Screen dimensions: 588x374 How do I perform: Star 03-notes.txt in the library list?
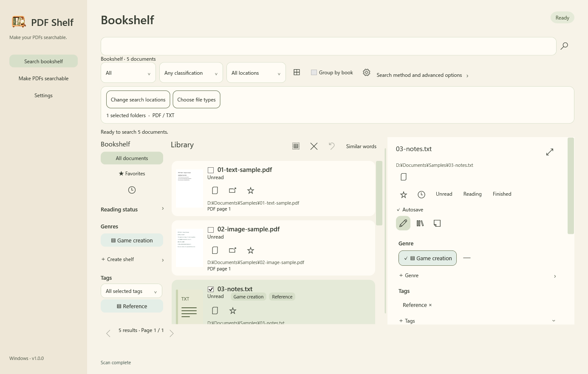click(x=233, y=311)
